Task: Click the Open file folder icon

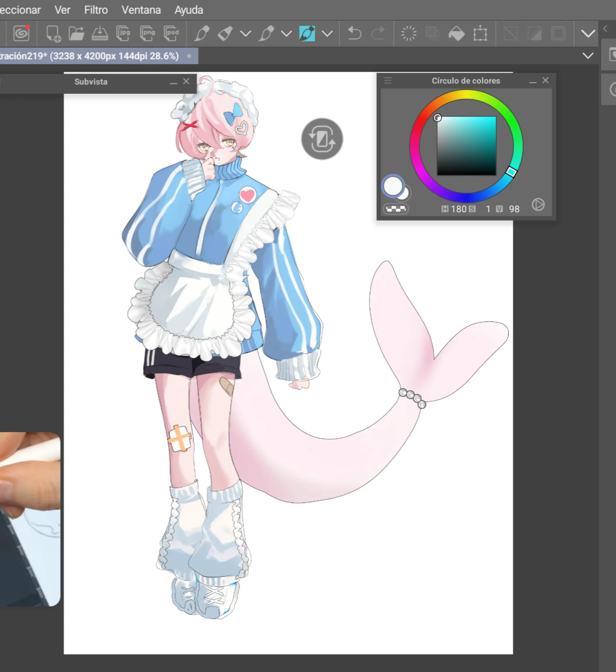Action: click(x=76, y=33)
